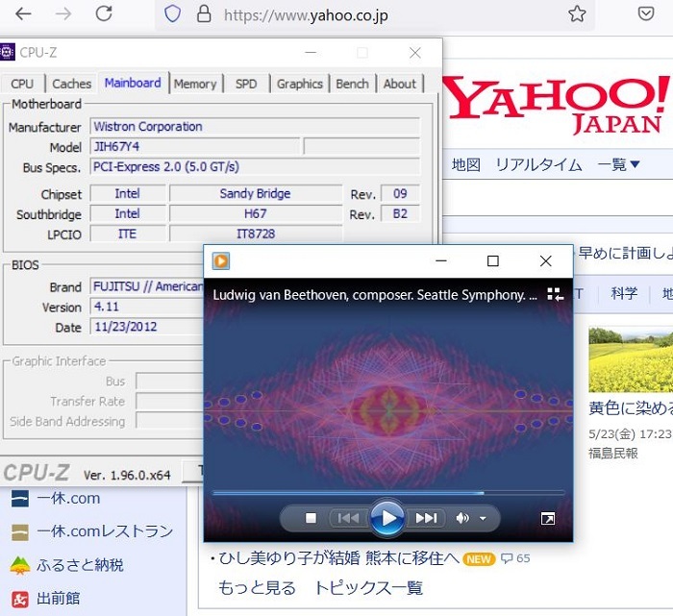This screenshot has height=616, width=673.
Task: Open the yellow flower field news thumbnail
Action: (631, 359)
